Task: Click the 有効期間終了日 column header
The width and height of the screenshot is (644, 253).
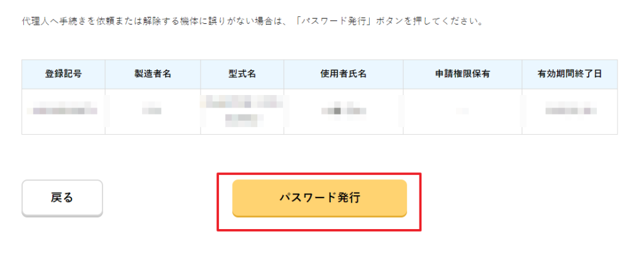Action: (570, 74)
